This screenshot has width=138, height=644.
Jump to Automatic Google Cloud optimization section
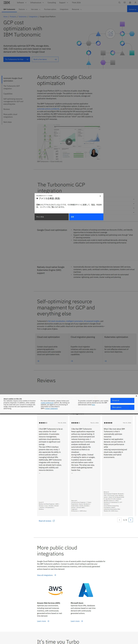(x=13, y=80)
